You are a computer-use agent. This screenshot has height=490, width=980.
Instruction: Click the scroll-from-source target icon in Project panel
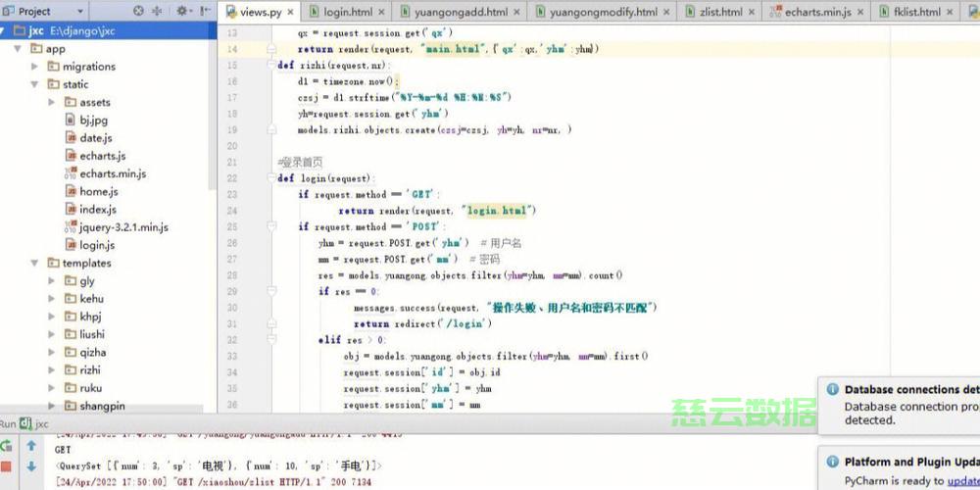(138, 12)
